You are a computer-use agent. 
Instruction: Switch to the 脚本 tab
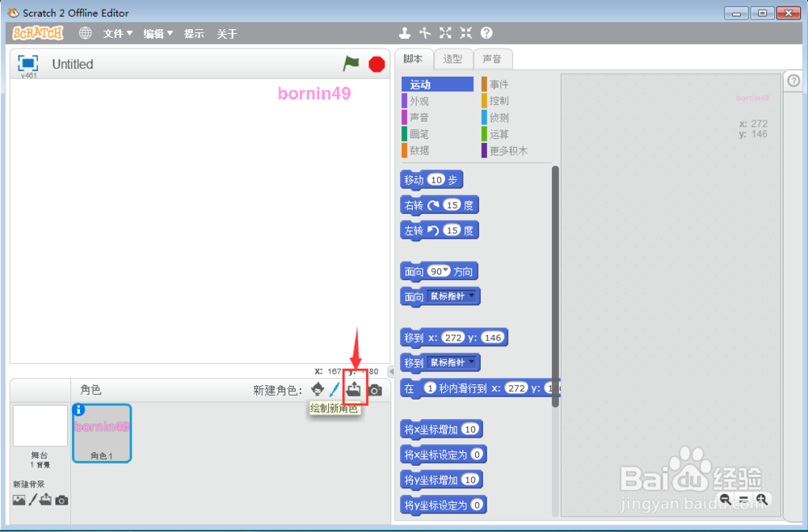(413, 59)
